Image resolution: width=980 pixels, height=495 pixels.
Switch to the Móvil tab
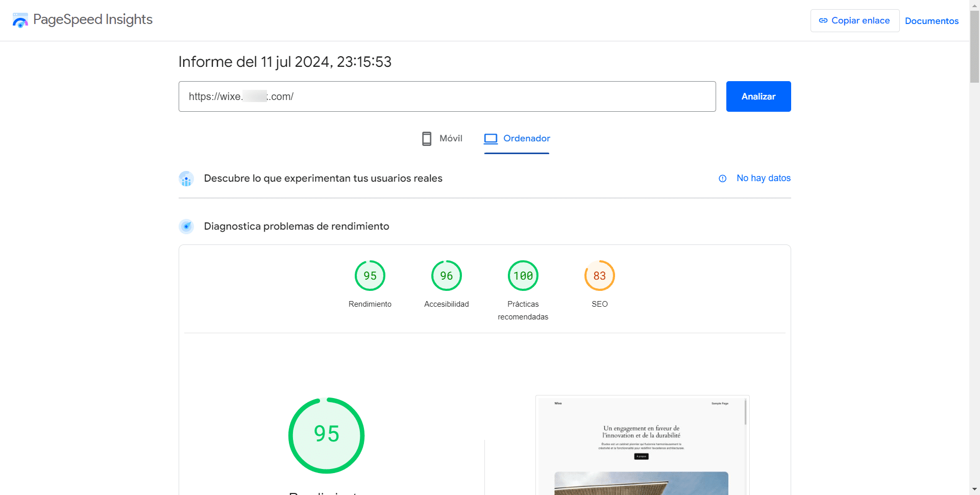tap(442, 138)
